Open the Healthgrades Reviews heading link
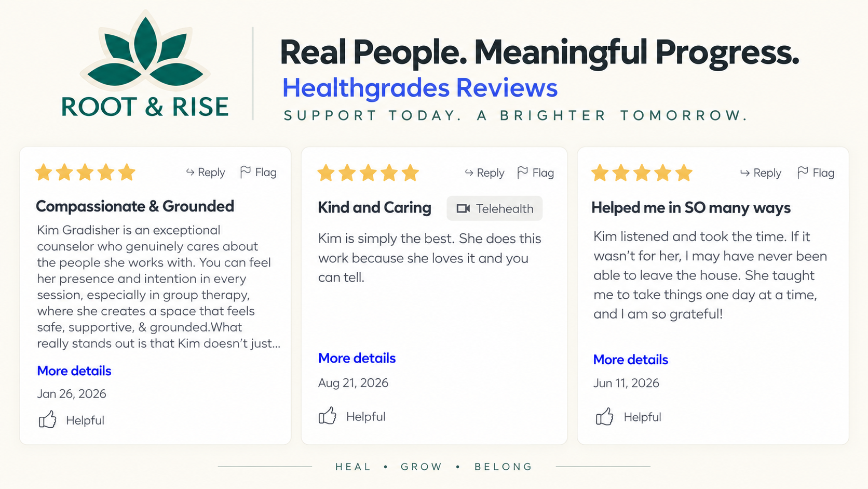This screenshot has width=868, height=489. coord(420,87)
